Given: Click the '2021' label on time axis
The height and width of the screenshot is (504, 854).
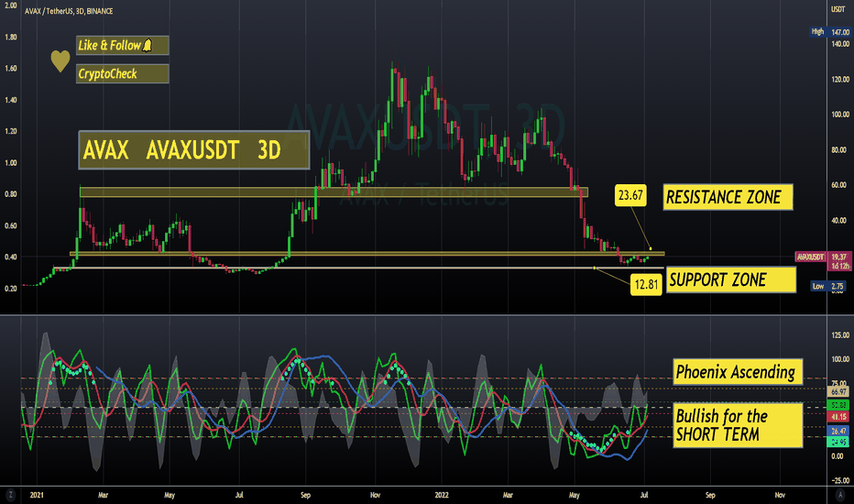Looking at the screenshot, I should click(37, 495).
